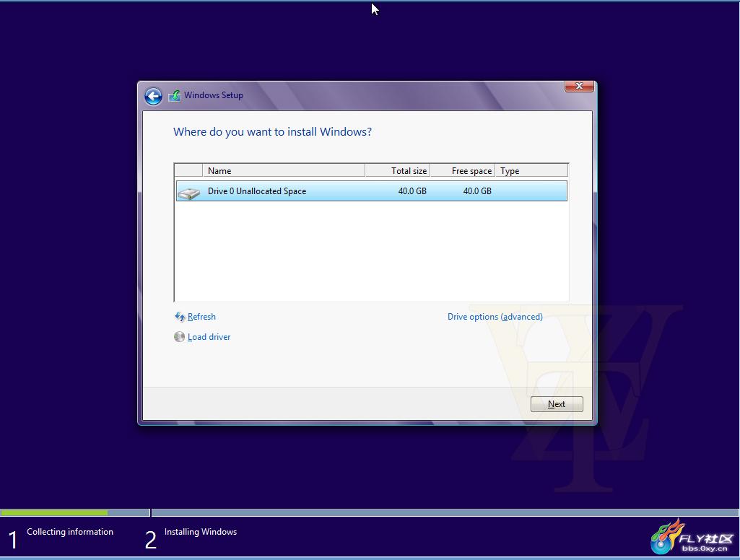Open Drive options (advanced)

coord(495,317)
